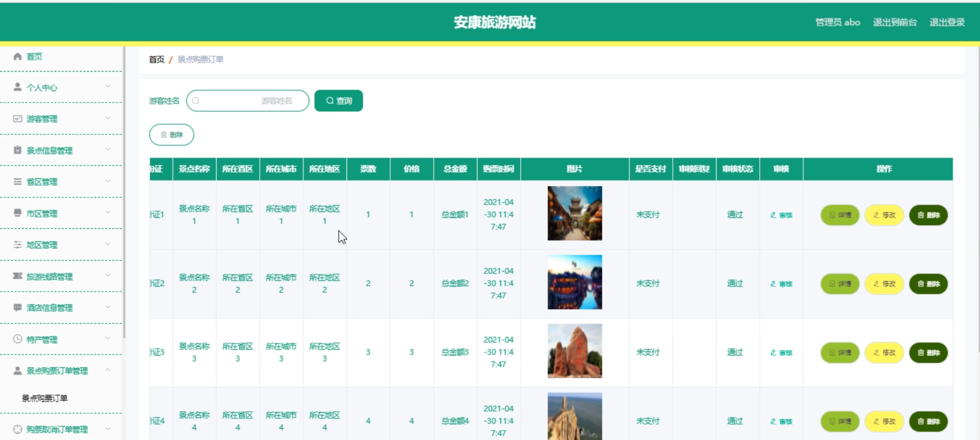This screenshot has height=440, width=980.
Task: Click 退出登录 in the header
Action: 947,22
